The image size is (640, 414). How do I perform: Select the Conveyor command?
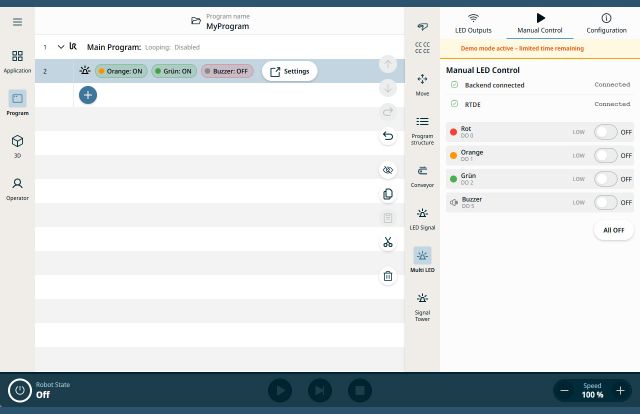[422, 175]
